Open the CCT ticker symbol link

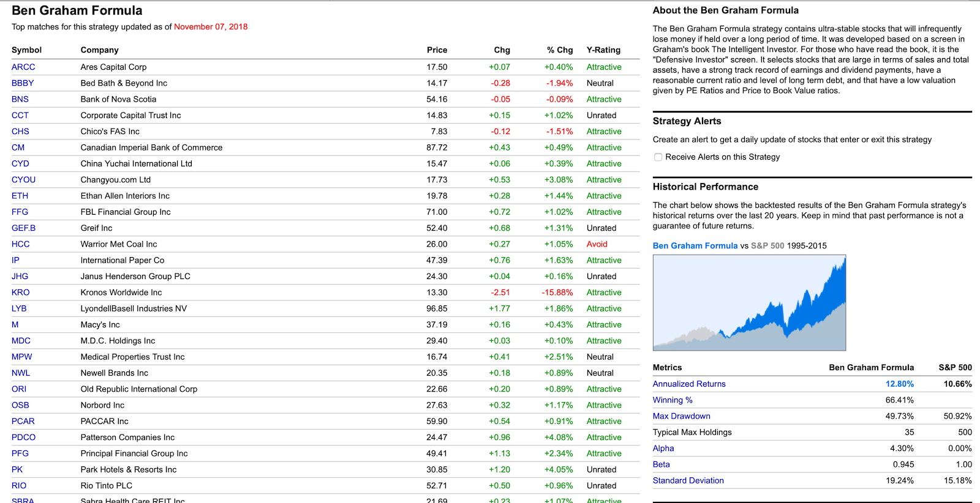[20, 115]
